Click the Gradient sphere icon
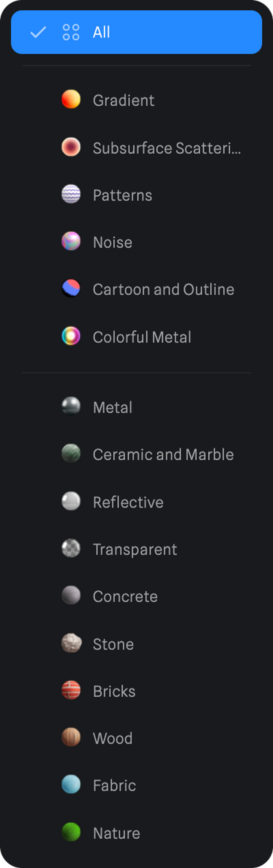 [71, 99]
